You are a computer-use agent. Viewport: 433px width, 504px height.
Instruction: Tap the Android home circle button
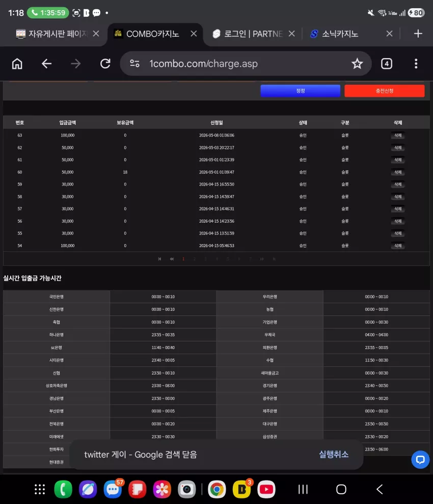pyautogui.click(x=341, y=489)
